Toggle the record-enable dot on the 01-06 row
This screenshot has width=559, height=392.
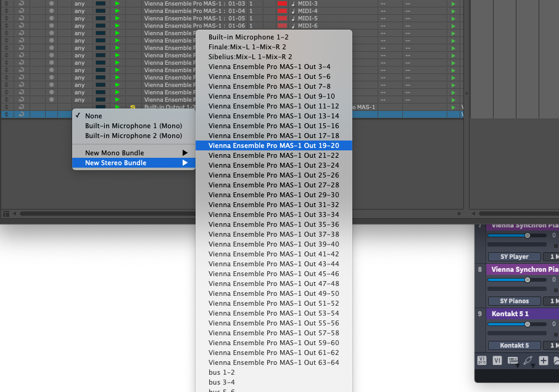tap(52, 26)
